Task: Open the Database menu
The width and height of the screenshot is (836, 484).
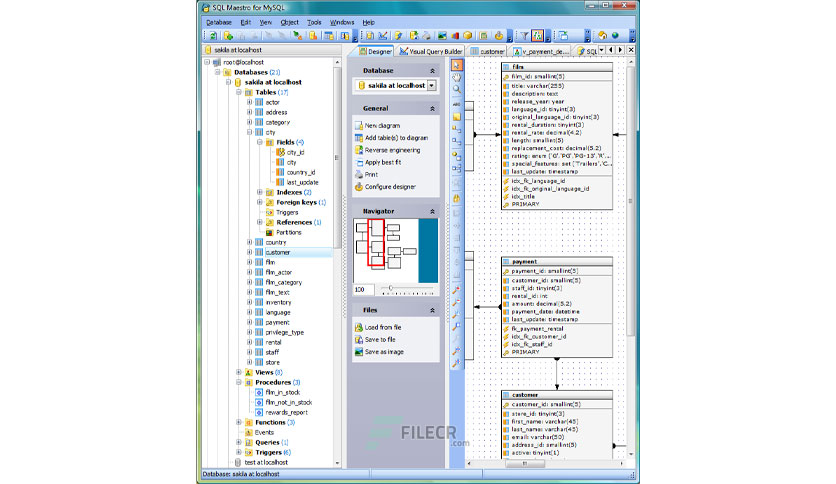Action: [x=219, y=22]
